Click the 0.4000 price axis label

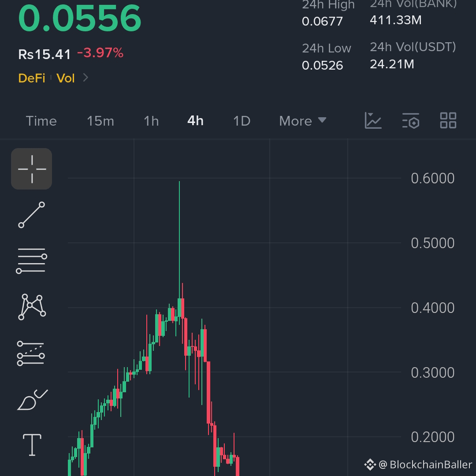(433, 308)
